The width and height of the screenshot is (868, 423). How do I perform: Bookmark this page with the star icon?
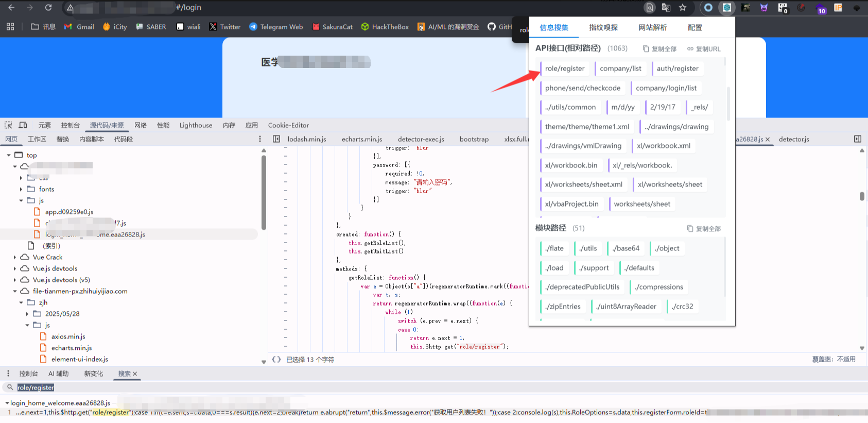[x=683, y=8]
